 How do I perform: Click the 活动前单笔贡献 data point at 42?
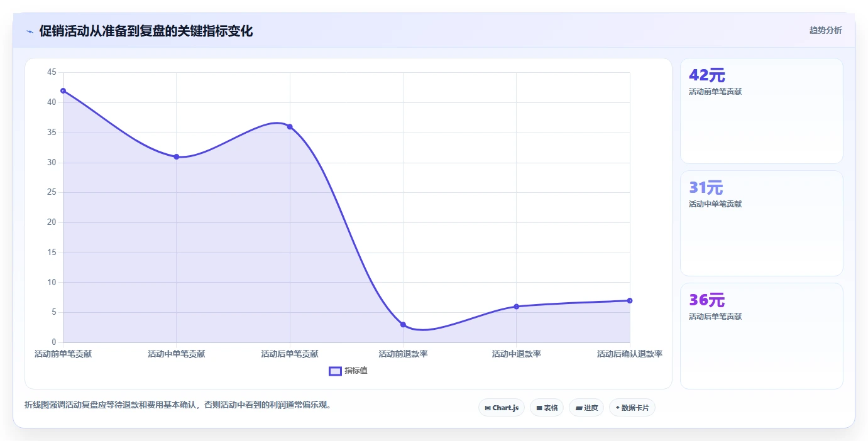(63, 90)
